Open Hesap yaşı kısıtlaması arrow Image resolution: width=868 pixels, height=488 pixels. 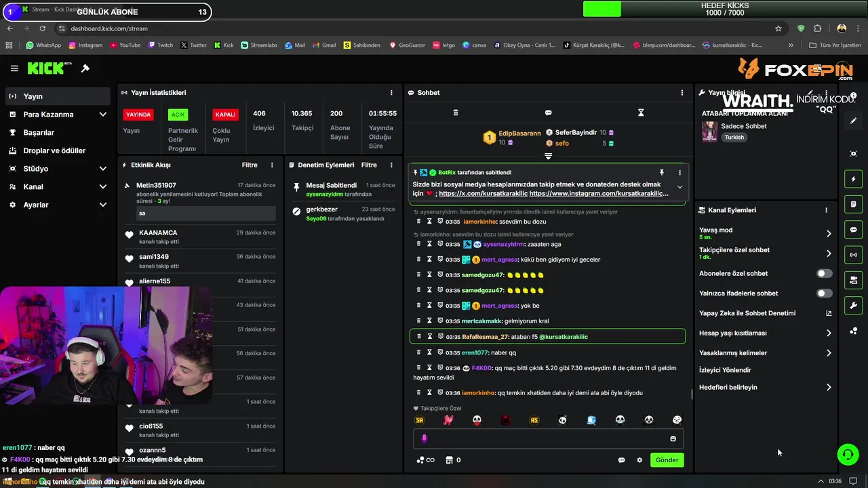pos(828,333)
